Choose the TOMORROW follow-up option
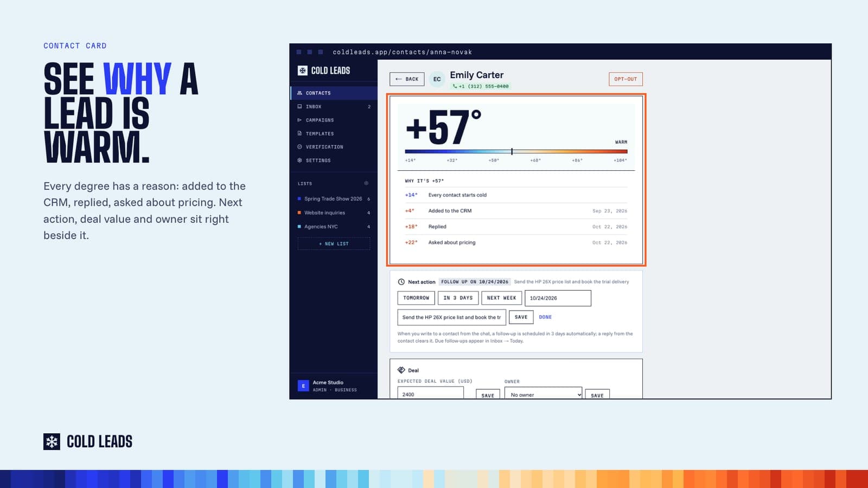868x488 pixels. coord(416,298)
